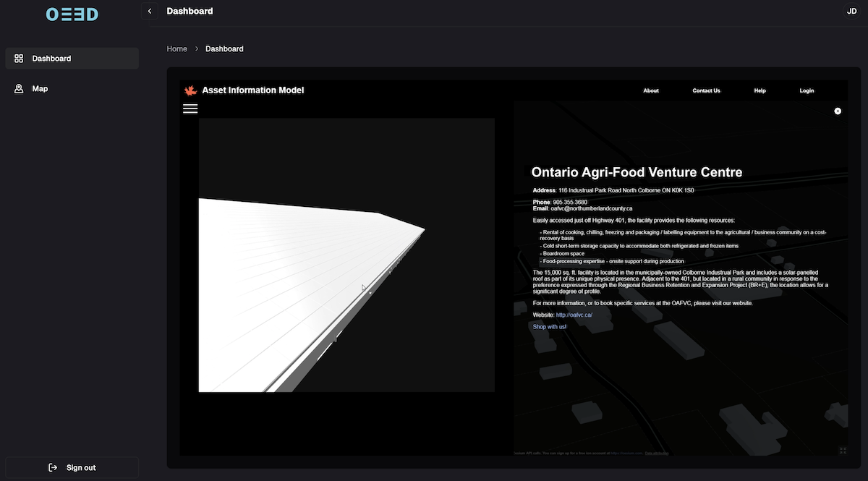
Task: Open Contact Us in the top navigation
Action: (x=706, y=90)
